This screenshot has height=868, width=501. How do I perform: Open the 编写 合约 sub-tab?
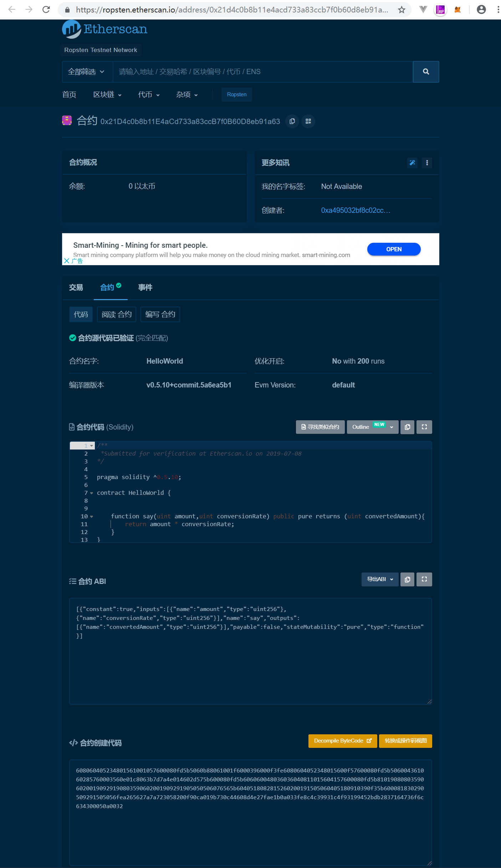(x=160, y=314)
